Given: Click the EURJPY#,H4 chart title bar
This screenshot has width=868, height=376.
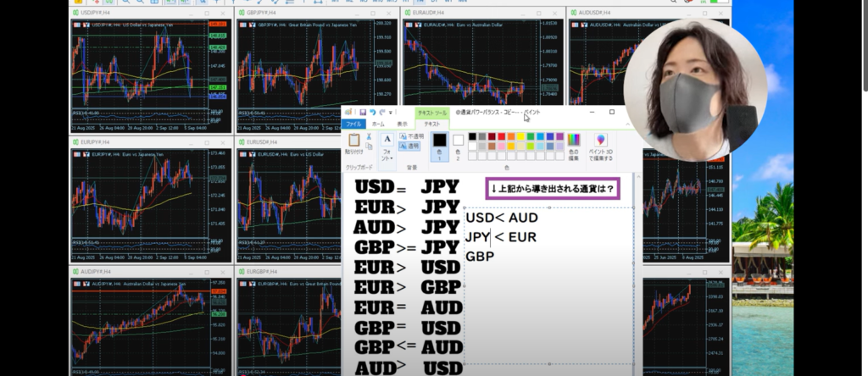Looking at the screenshot, I should coord(151,142).
